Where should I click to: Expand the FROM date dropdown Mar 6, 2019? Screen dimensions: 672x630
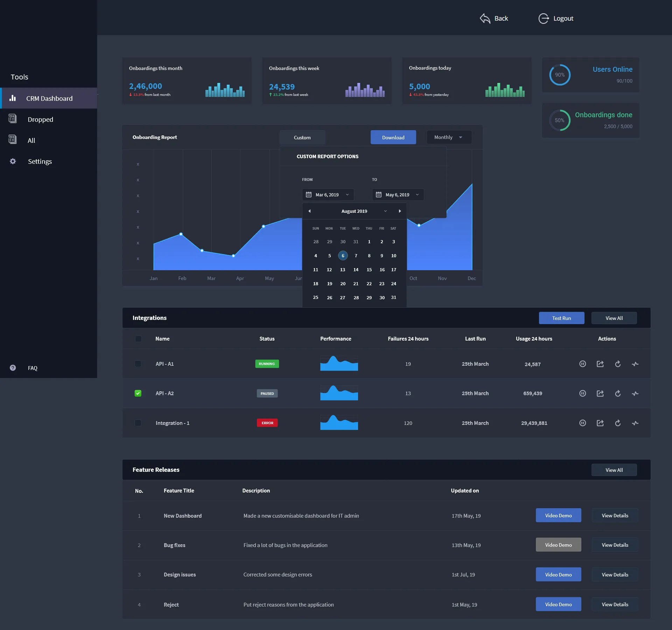tap(328, 195)
